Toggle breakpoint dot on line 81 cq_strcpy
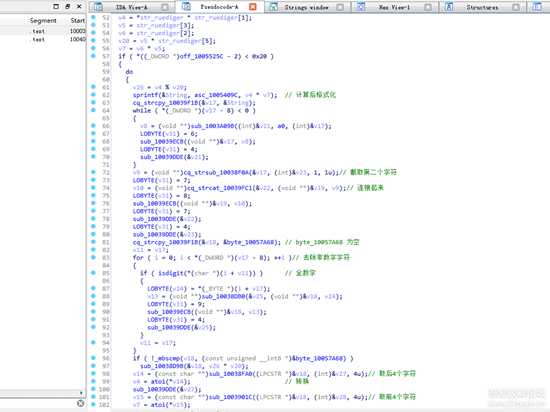550x412 pixels. (93, 242)
